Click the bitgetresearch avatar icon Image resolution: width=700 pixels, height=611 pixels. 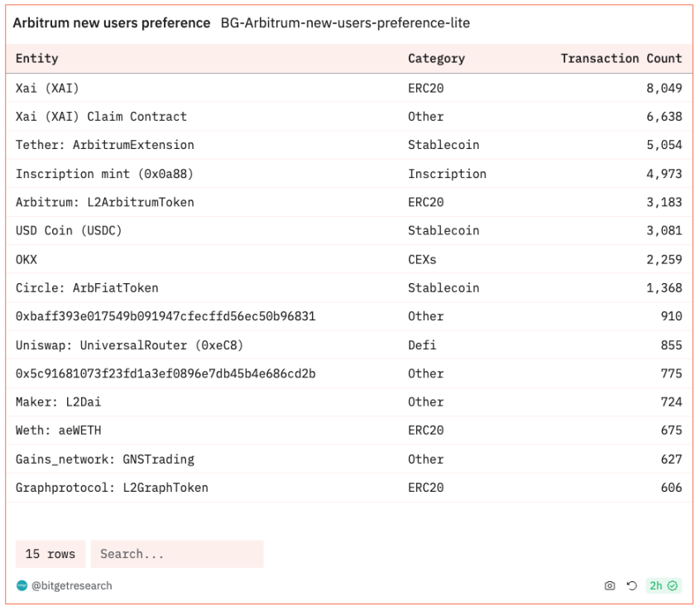(x=22, y=586)
